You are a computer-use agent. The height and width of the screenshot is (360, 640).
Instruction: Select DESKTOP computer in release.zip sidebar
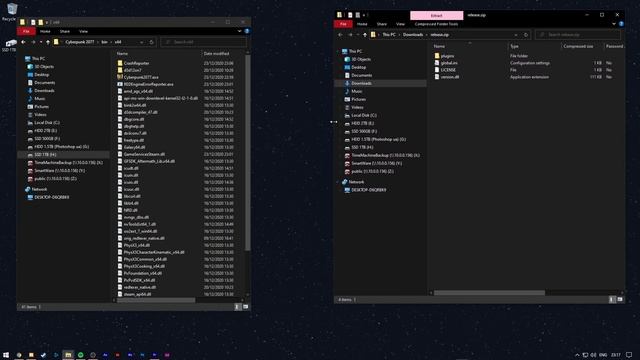tap(366, 190)
